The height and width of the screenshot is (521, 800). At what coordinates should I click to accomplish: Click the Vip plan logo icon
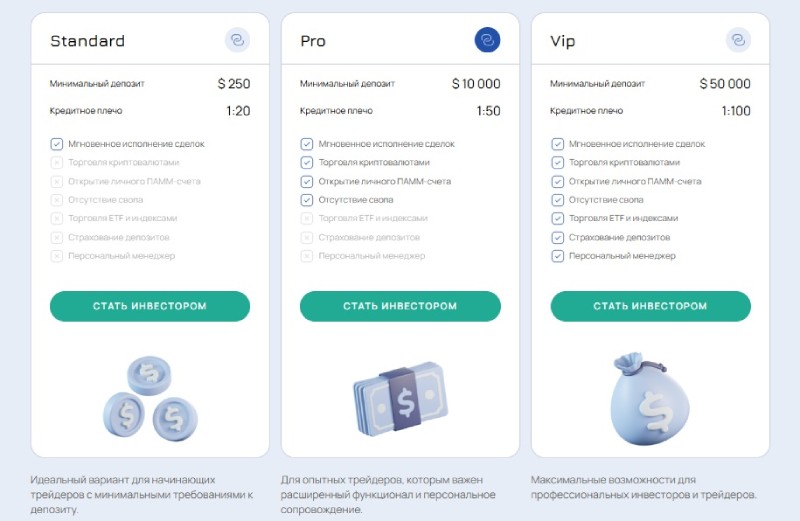737,40
